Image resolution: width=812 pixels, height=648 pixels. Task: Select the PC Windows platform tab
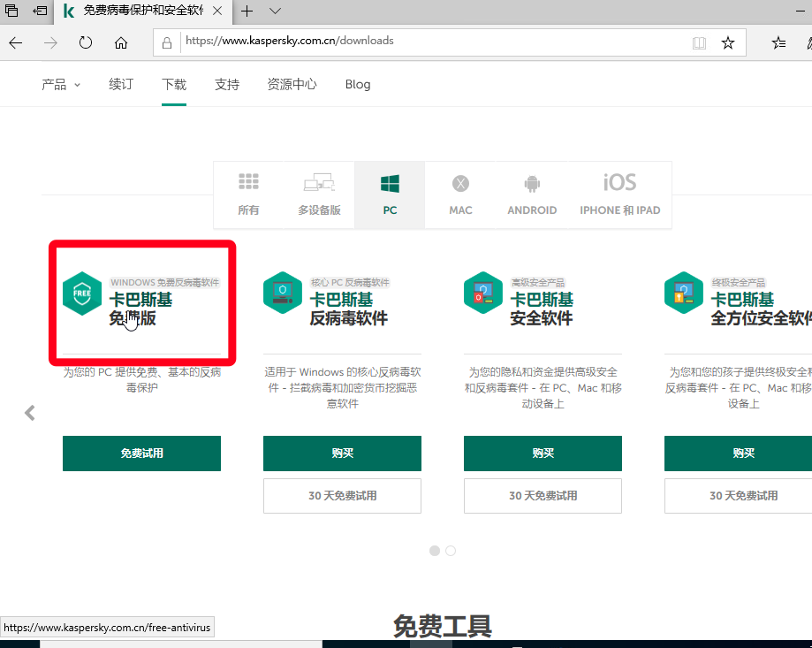point(390,194)
